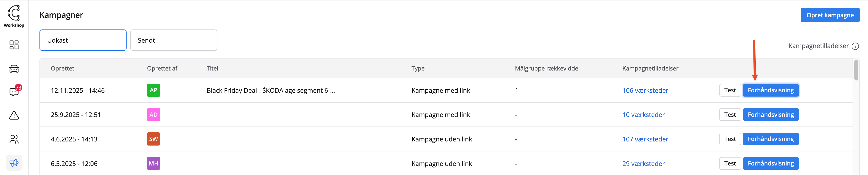Open chat messages icon with 73 badge
The image size is (868, 175).
(x=14, y=92)
